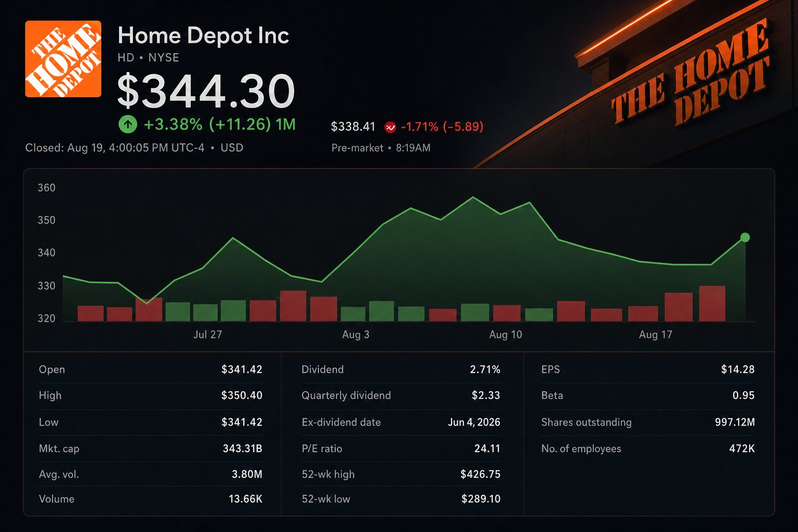Click the "Jun 4, 2026" ex-dividend date

coord(474,422)
